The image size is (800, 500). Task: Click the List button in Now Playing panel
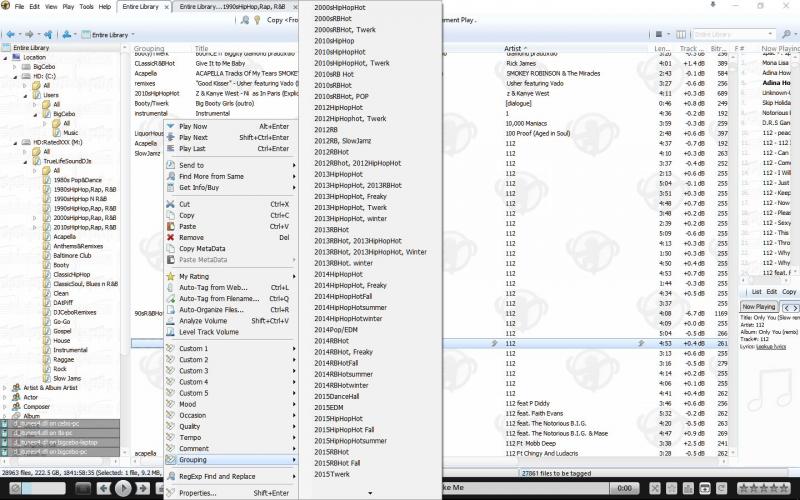[756, 292]
